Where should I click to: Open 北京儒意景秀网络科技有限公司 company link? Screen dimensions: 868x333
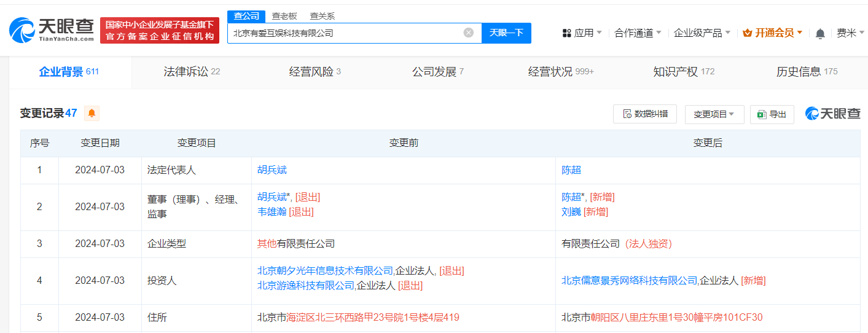(x=630, y=281)
